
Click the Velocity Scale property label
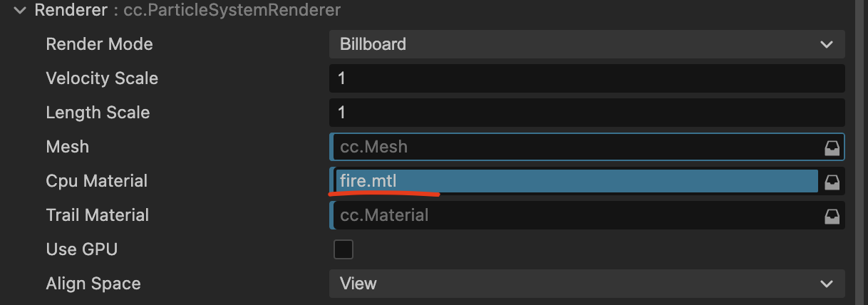pyautogui.click(x=102, y=78)
